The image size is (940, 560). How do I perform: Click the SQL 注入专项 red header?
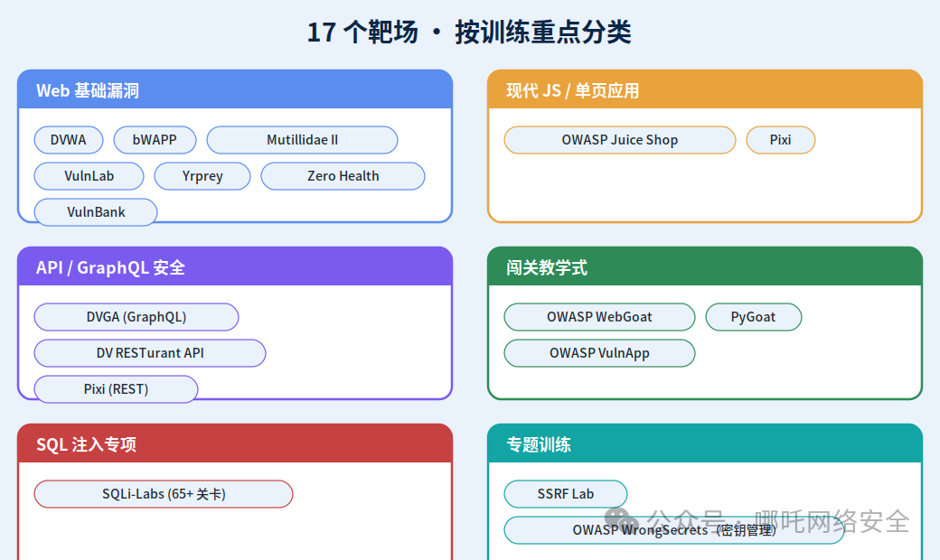click(x=235, y=443)
